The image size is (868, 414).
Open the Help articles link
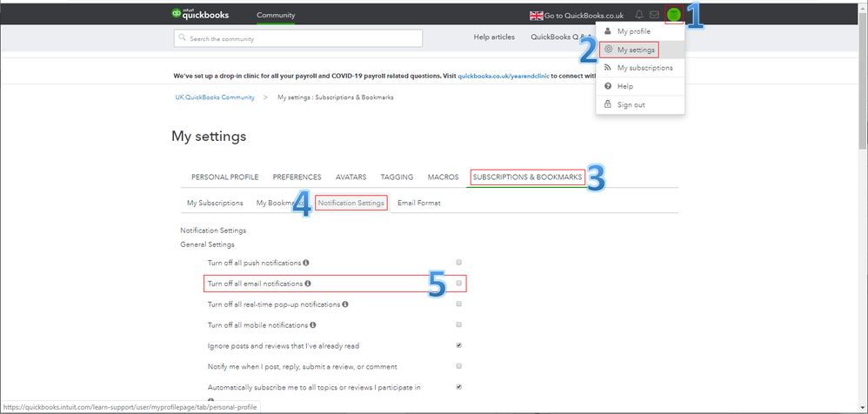click(494, 37)
